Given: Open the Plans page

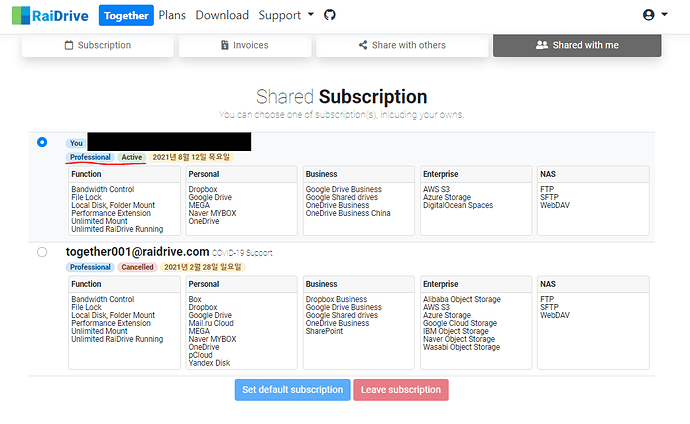Looking at the screenshot, I should point(172,15).
